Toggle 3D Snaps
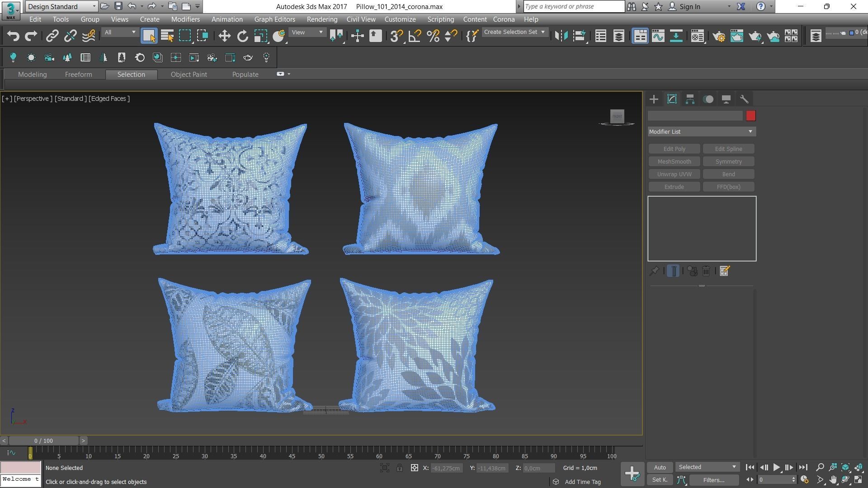Viewport: 868px width, 488px height. (x=396, y=36)
